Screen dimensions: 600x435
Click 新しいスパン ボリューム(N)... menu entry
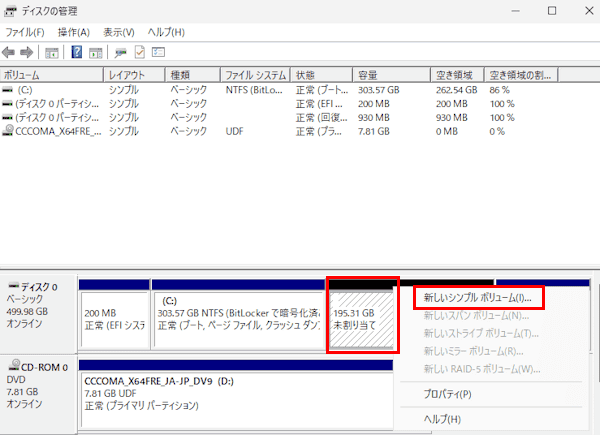(476, 316)
